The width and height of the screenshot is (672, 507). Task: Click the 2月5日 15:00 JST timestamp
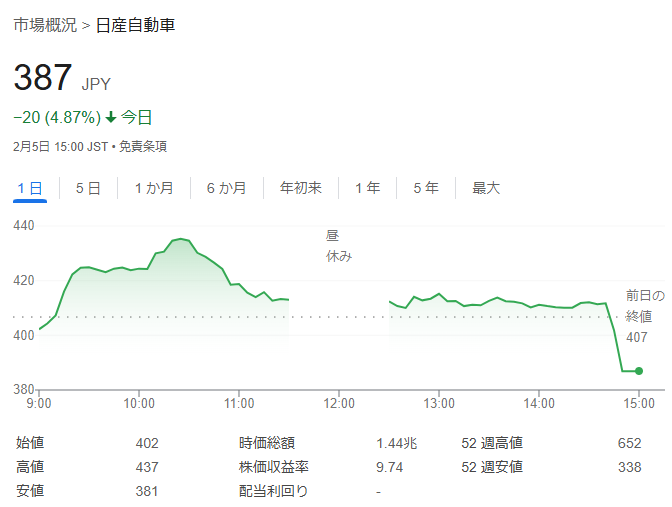[x=60, y=147]
